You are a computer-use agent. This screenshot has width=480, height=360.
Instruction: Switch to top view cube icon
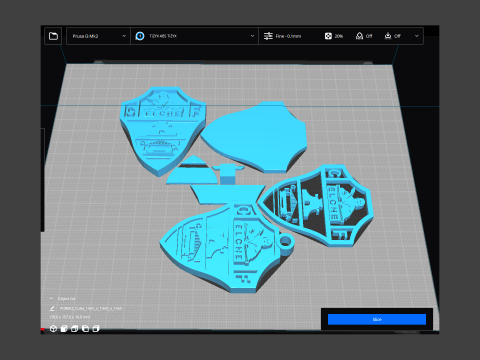[x=75, y=329]
